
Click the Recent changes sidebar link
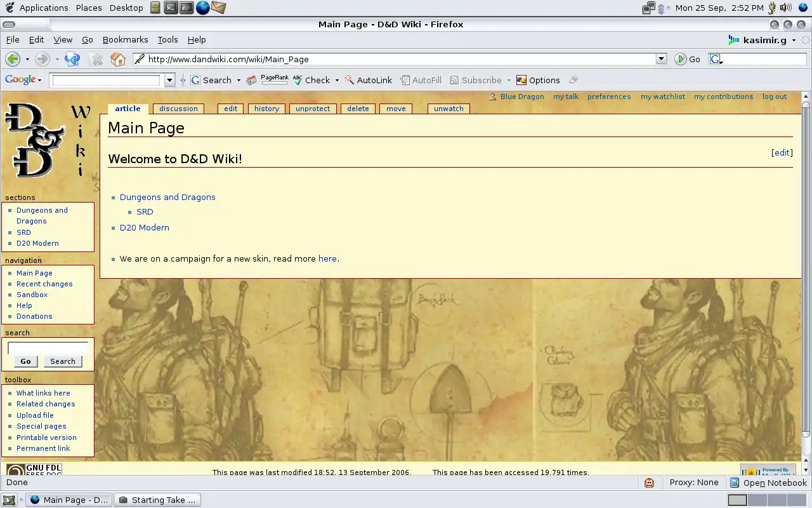pyautogui.click(x=44, y=284)
